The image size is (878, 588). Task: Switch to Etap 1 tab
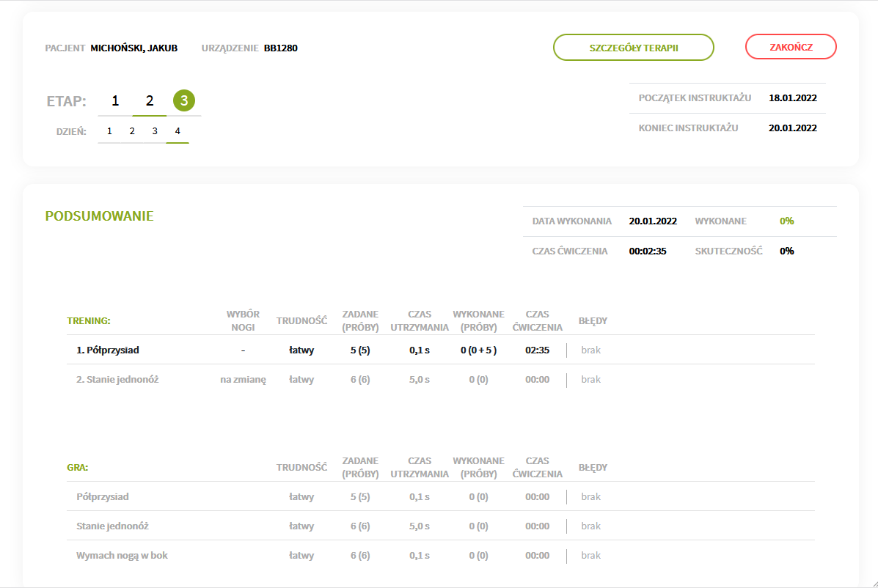[115, 101]
